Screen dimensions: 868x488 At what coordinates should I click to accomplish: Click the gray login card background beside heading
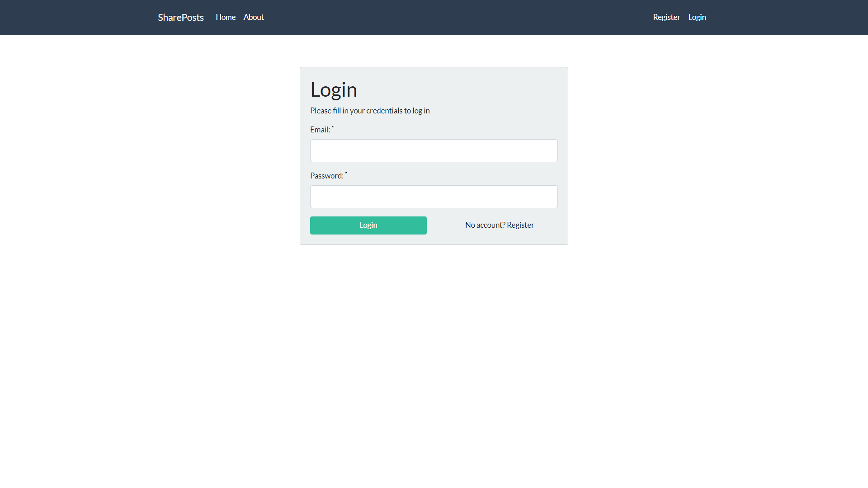pos(475,89)
